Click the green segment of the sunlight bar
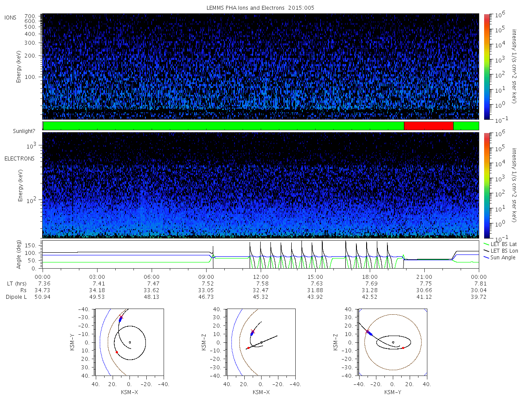Viewport: 532px width, 399px height. [x=223, y=126]
